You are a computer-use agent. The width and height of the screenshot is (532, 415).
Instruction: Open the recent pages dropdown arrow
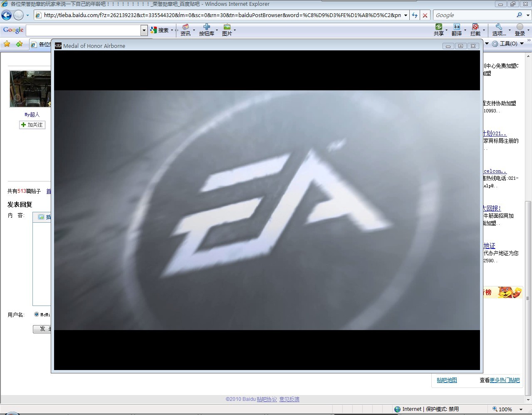point(28,15)
